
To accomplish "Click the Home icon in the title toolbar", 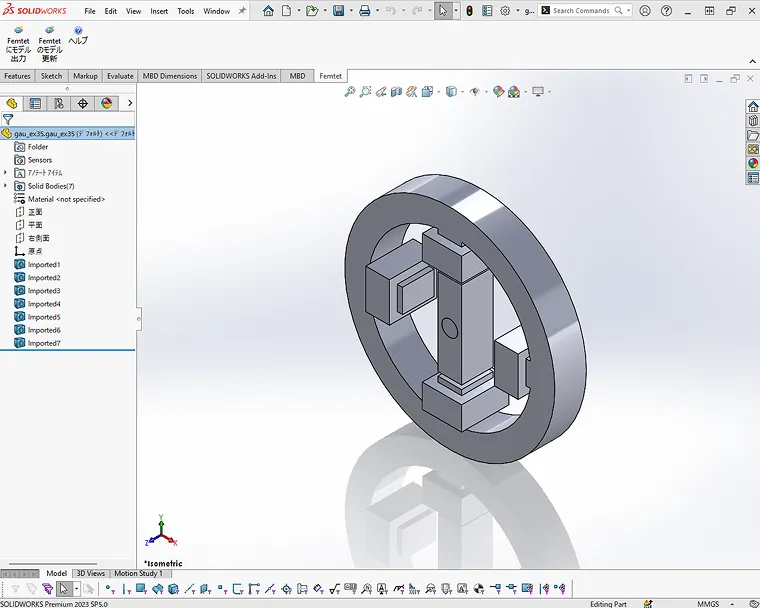I will pyautogui.click(x=268, y=11).
